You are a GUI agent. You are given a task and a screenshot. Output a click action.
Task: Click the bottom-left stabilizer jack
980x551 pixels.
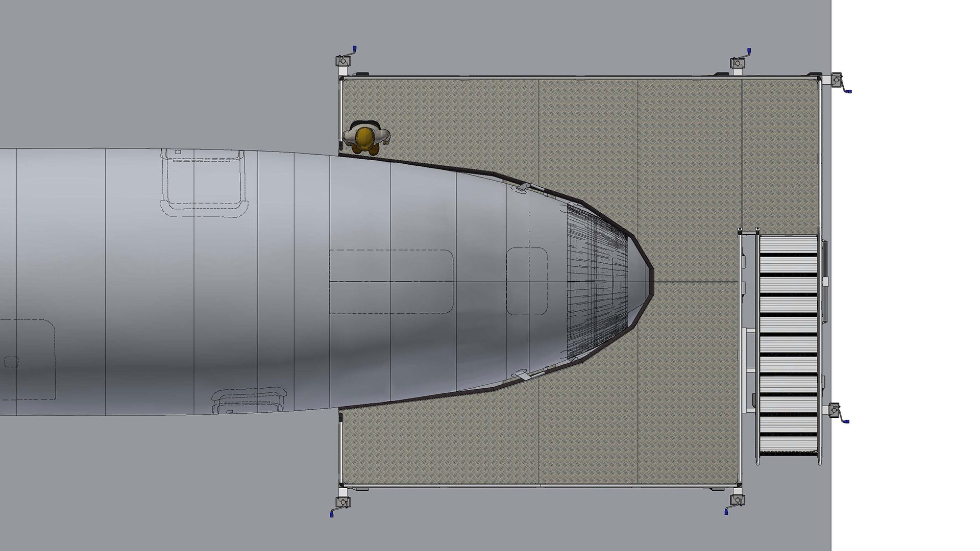pyautogui.click(x=342, y=502)
